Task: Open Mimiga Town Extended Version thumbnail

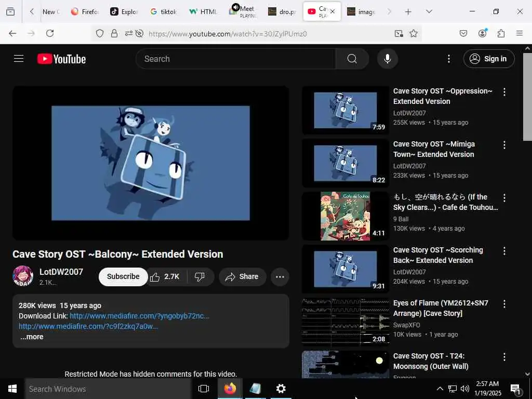Action: coord(345,163)
